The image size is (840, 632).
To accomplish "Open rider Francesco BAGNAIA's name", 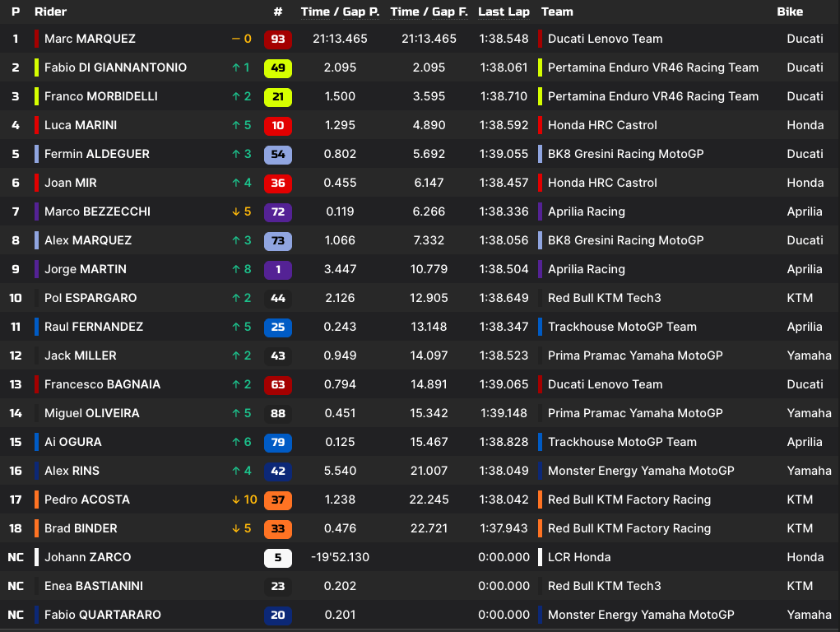I will click(x=102, y=384).
